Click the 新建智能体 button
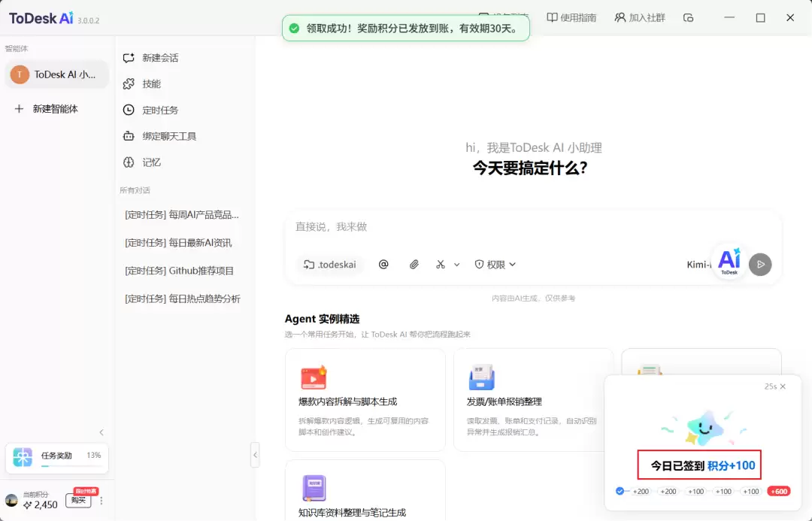Image resolution: width=812 pixels, height=521 pixels. [x=57, y=109]
